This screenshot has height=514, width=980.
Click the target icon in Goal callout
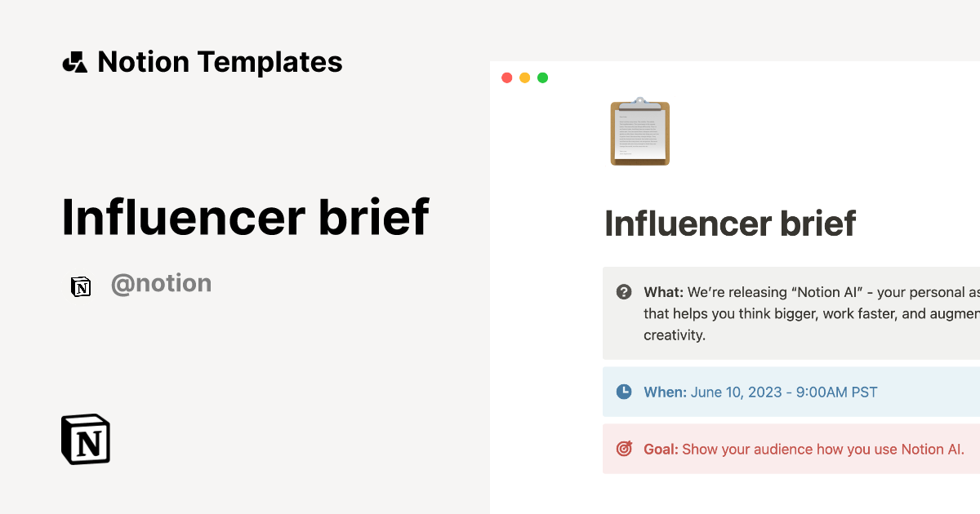coord(624,449)
